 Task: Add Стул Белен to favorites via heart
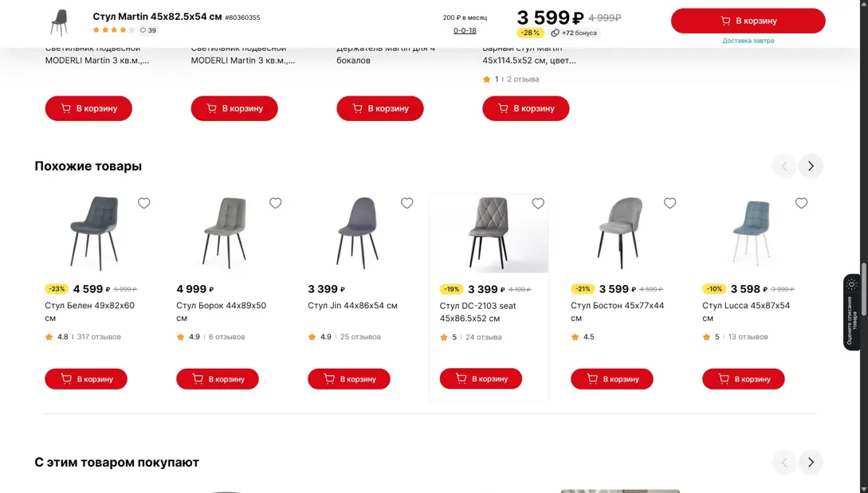144,203
